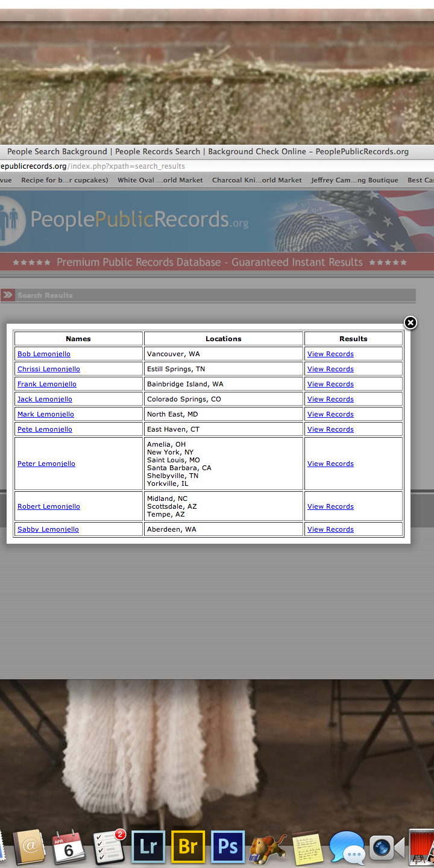Open Frank Lemonjello name link
This screenshot has height=868, width=434.
47,384
